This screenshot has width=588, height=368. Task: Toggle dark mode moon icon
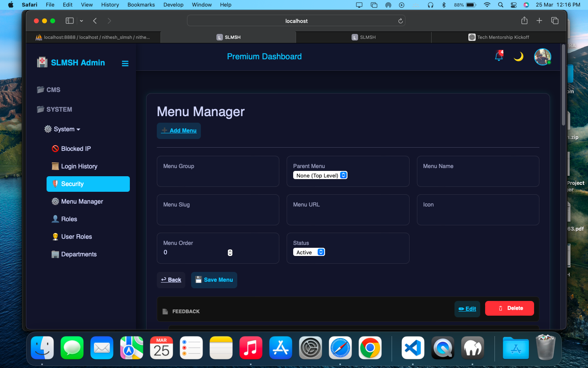[x=519, y=56]
